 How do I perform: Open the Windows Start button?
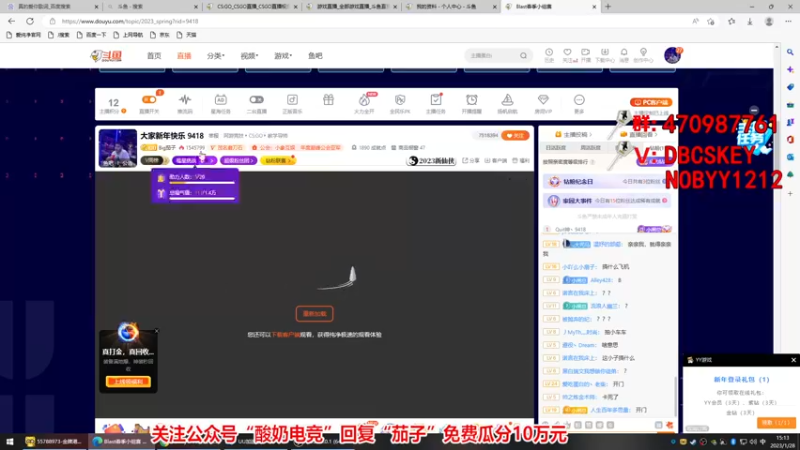click(9, 442)
